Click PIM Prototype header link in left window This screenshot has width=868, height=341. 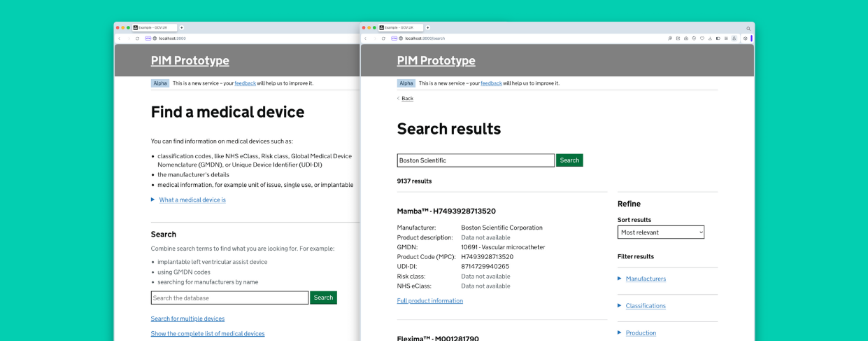point(190,61)
